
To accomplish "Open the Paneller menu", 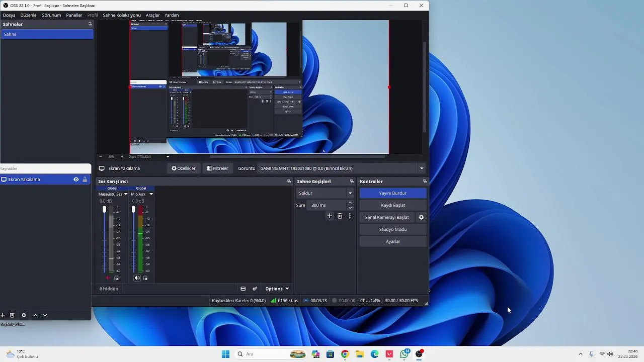I will (x=74, y=15).
